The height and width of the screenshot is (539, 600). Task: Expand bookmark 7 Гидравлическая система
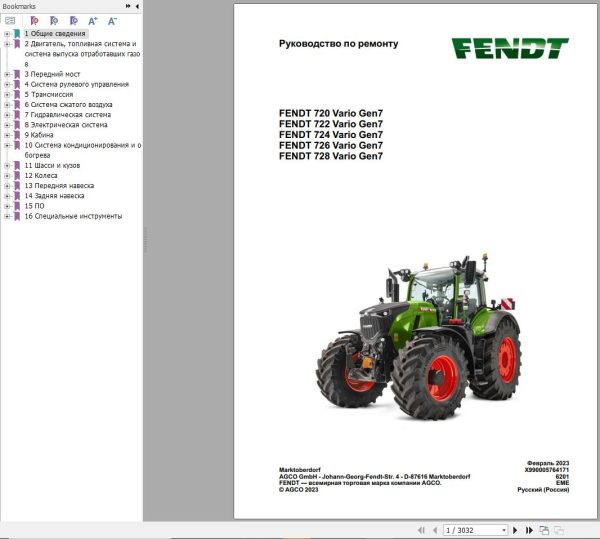click(x=7, y=115)
